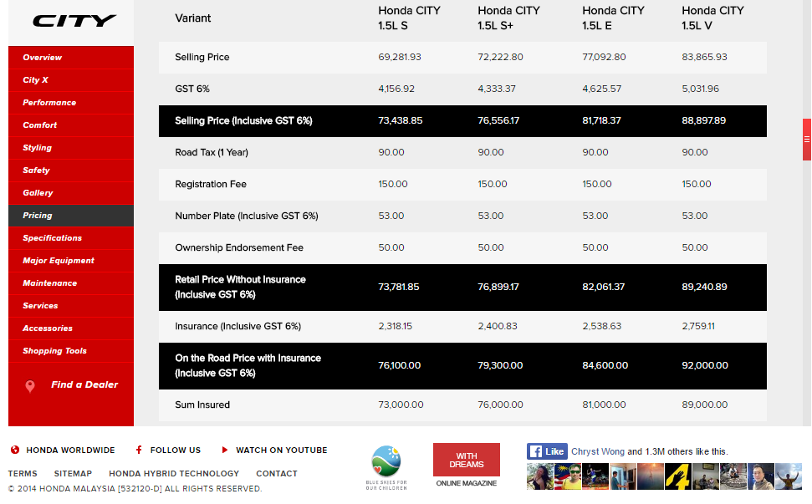Click the Chryst Wong profile link
The width and height of the screenshot is (812, 504).
click(597, 451)
